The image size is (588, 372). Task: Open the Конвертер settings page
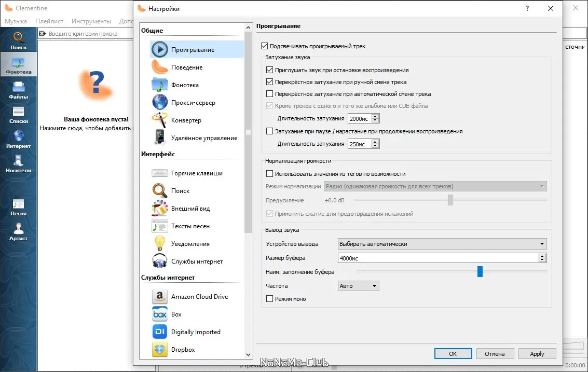197,120
